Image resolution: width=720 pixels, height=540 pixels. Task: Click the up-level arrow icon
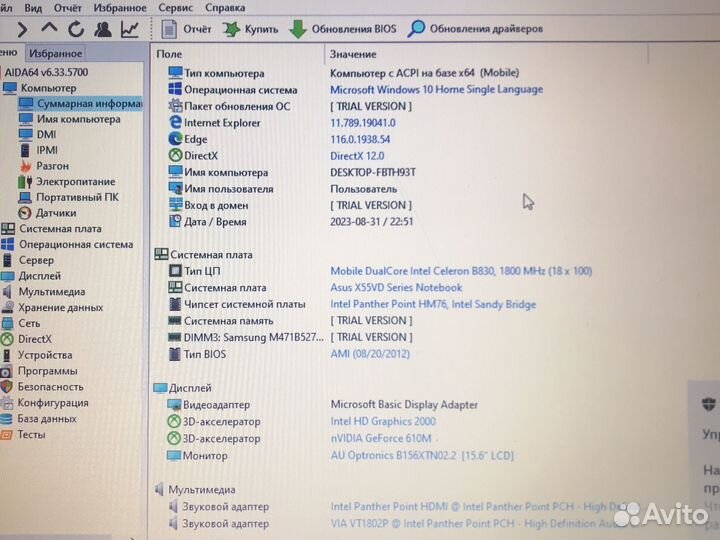coord(49,28)
